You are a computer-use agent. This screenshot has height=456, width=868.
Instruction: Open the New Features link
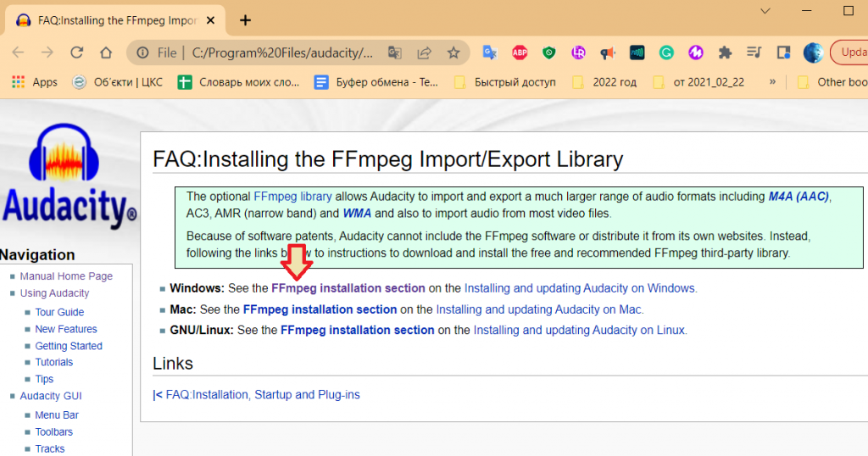point(66,329)
